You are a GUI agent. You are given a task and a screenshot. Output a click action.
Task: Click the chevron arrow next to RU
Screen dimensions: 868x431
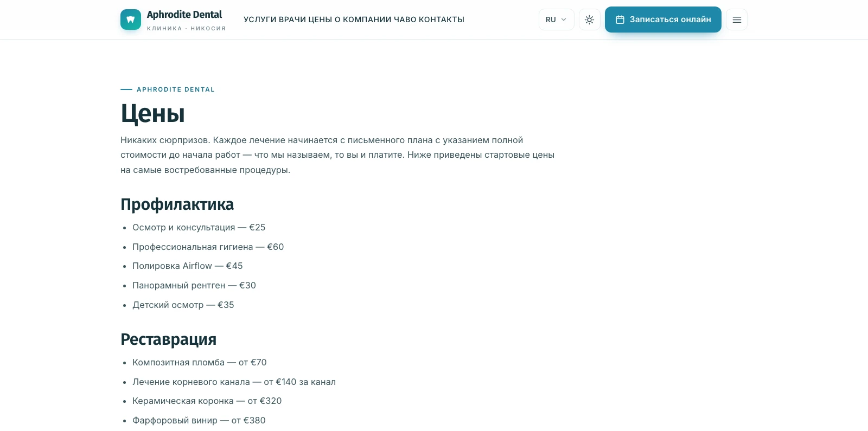(x=564, y=20)
